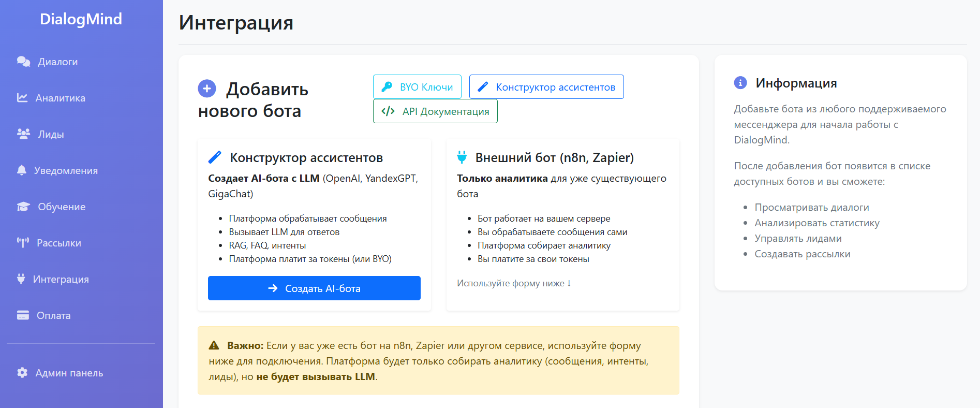Screen dimensions: 980x408
Task: Click the gear icon next to Админ панель
Action: click(x=22, y=373)
